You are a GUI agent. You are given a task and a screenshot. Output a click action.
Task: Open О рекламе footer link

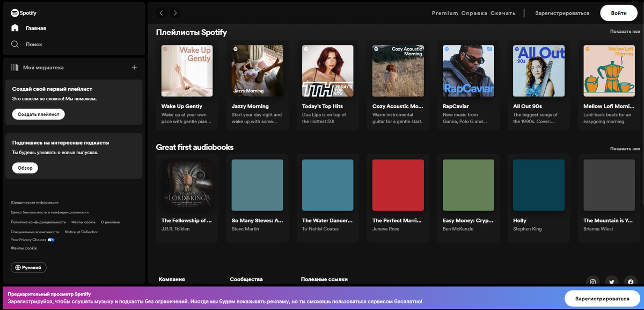click(x=110, y=222)
